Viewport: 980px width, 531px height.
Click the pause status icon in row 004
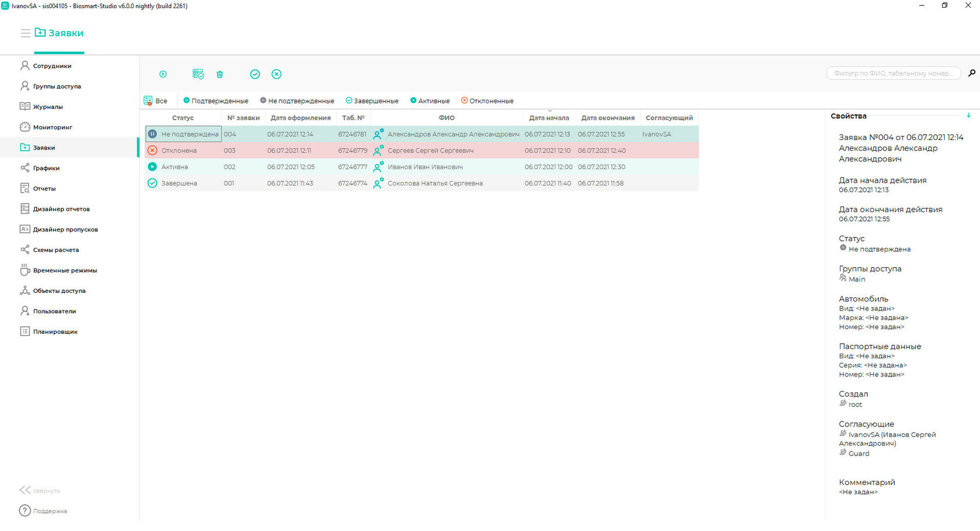pyautogui.click(x=152, y=134)
